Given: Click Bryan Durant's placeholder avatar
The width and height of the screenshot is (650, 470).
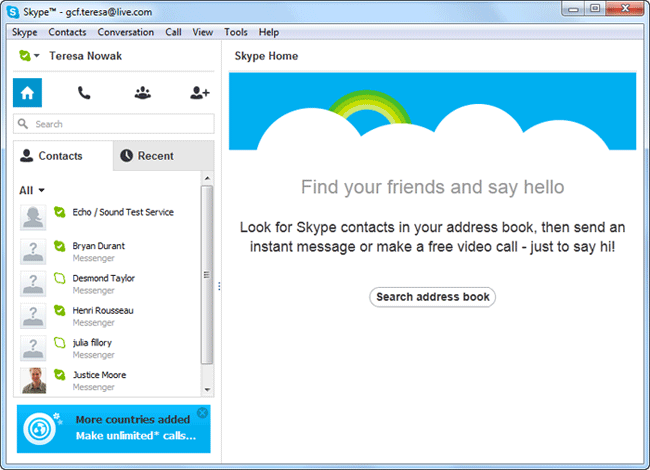Looking at the screenshot, I should pos(33,251).
